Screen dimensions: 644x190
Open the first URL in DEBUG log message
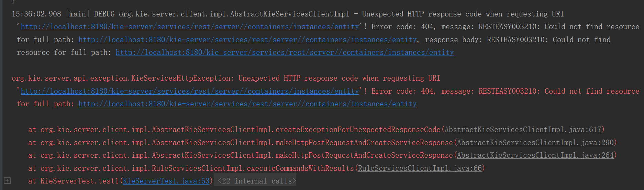[190, 27]
